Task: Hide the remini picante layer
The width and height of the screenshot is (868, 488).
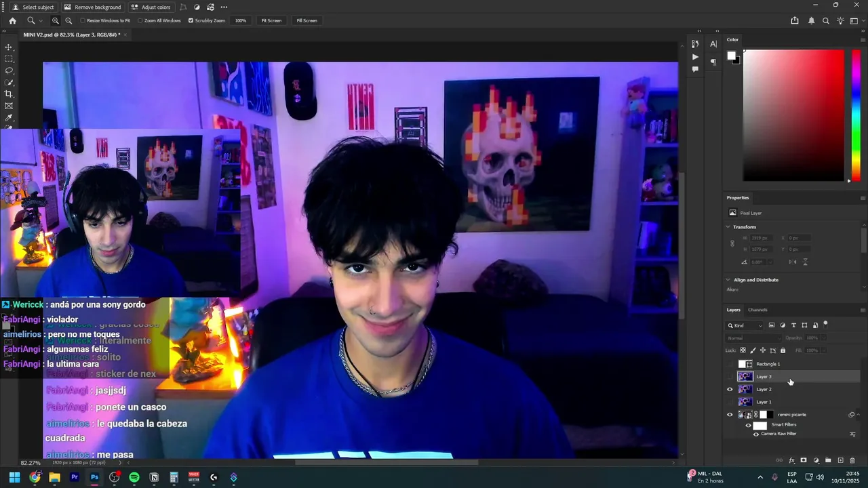Action: [x=730, y=415]
